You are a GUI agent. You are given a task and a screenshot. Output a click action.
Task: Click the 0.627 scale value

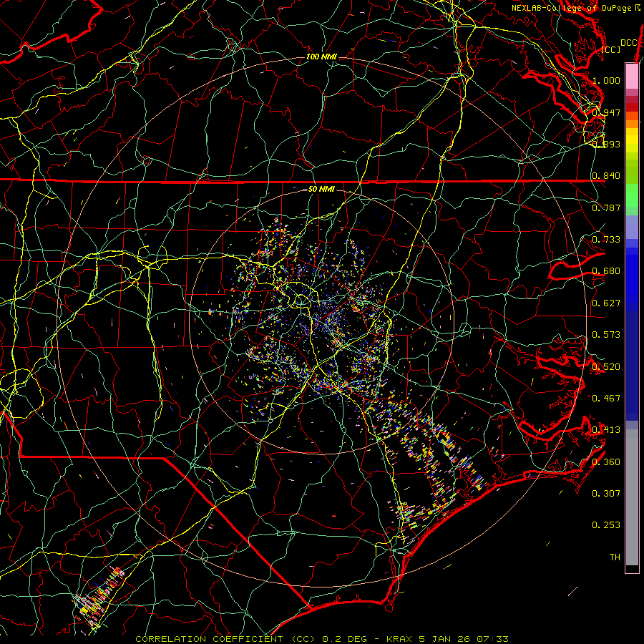pos(606,303)
